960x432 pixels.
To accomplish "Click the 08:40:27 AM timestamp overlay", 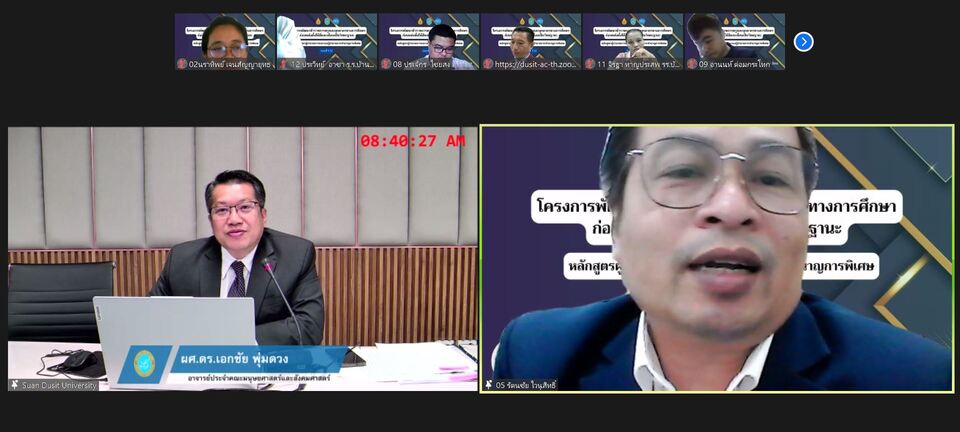I will click(x=413, y=141).
